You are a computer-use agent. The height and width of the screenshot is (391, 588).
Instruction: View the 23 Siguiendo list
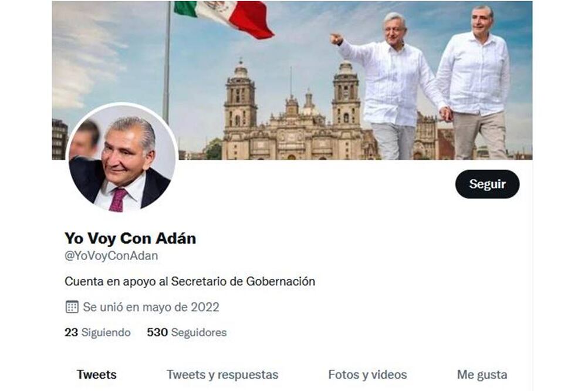[x=97, y=332]
